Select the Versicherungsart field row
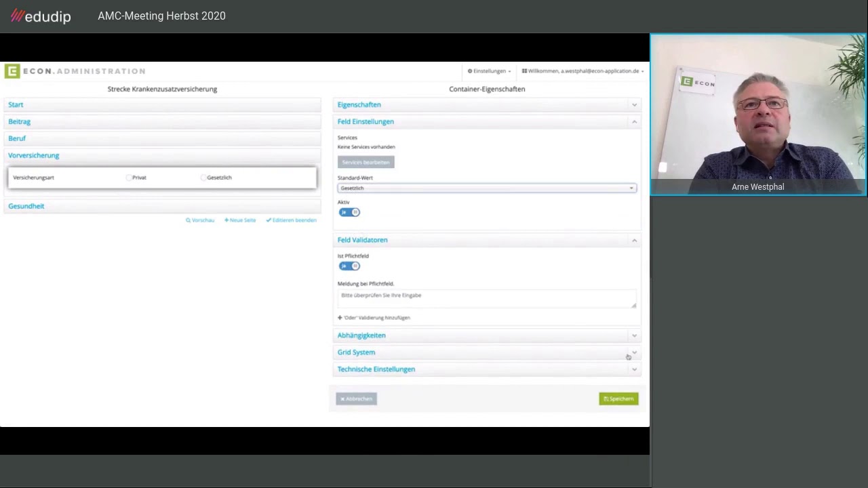The image size is (868, 488). [162, 178]
